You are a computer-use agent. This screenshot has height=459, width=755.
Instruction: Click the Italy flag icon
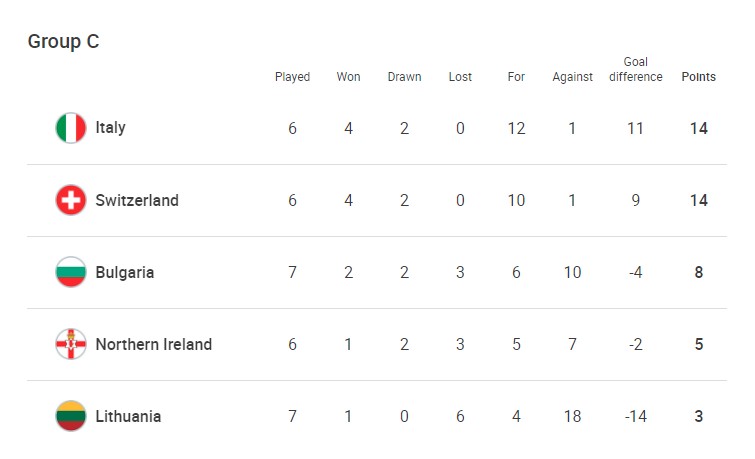[71, 128]
